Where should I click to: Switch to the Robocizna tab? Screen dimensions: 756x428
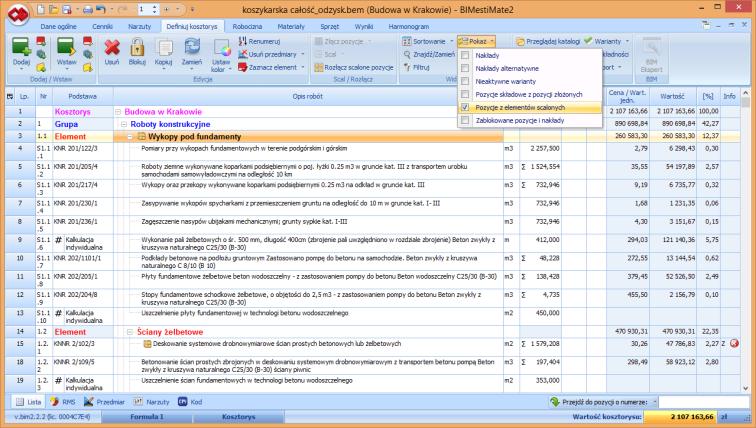click(247, 27)
